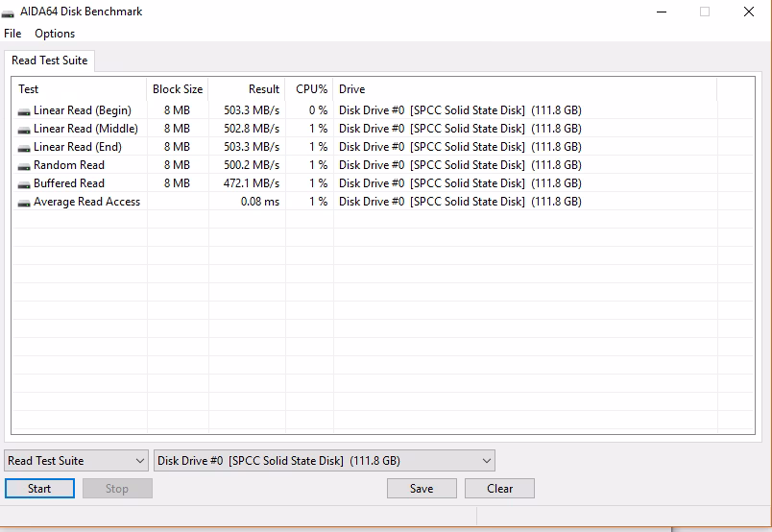Screen dimensions: 772x532
Task: Open the File menu
Action: tap(12, 34)
